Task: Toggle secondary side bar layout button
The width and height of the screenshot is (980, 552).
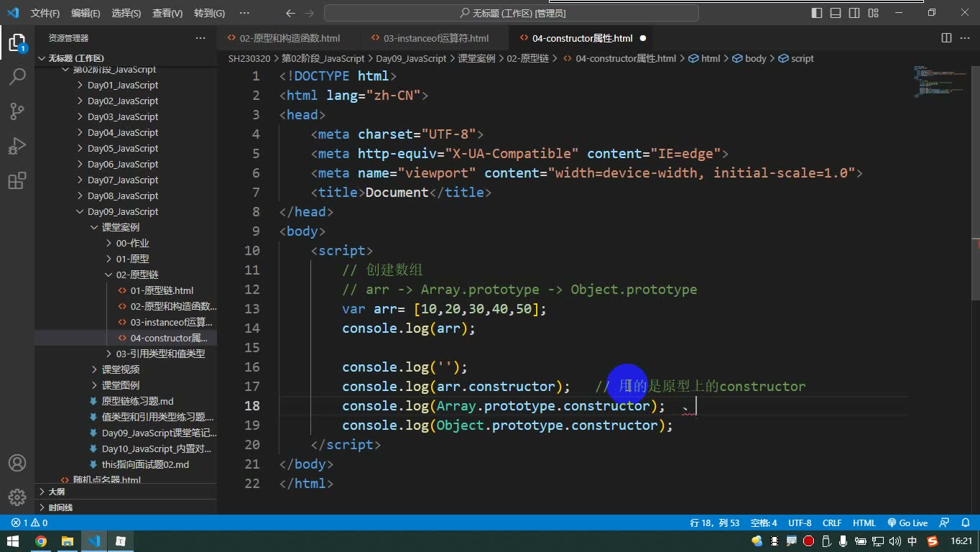Action: coord(854,13)
